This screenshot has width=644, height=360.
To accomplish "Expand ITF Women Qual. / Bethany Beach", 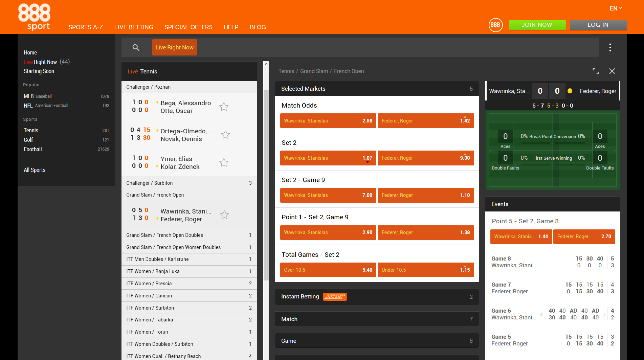I will 189,356.
